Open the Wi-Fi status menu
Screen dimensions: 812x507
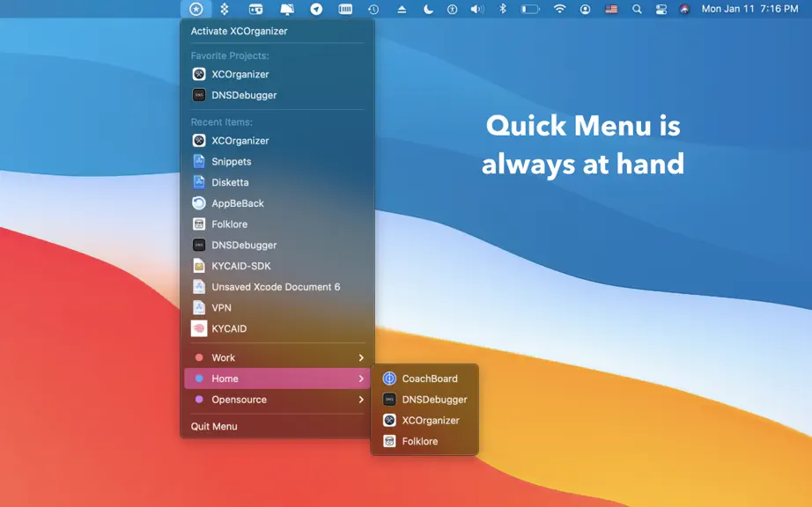[x=559, y=9]
